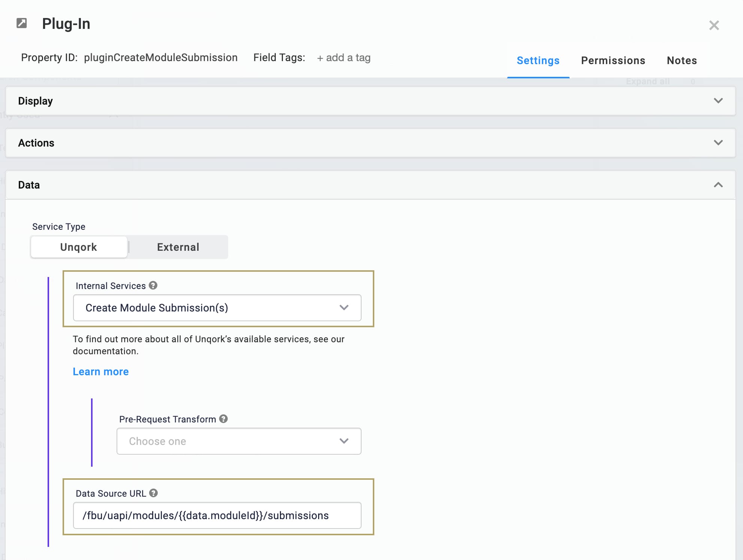Screen dimensions: 743x560
Task: Click add a tag for Field Tags
Action: click(344, 58)
